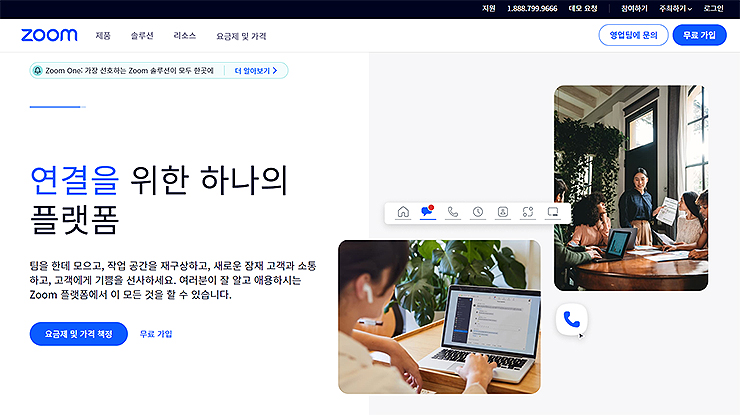The height and width of the screenshot is (415, 740).
Task: Click 영업팀에 문의 button
Action: (633, 35)
